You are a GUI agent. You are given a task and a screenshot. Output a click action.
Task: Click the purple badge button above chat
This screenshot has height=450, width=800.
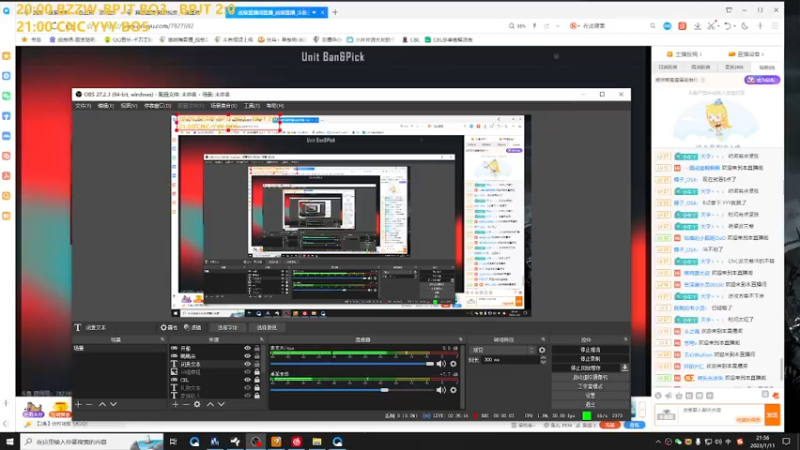point(762,80)
